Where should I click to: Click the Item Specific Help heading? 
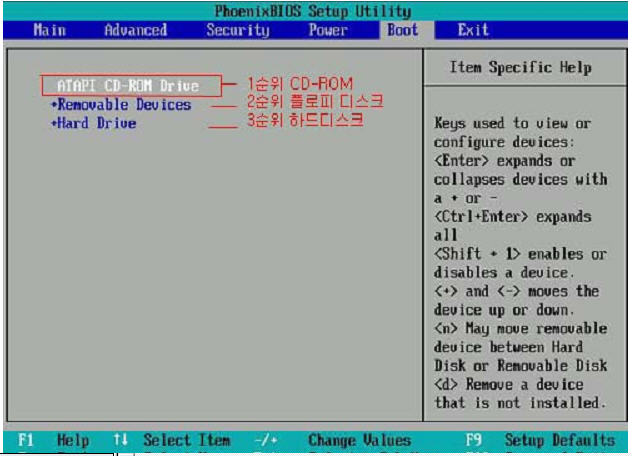pyautogui.click(x=521, y=67)
